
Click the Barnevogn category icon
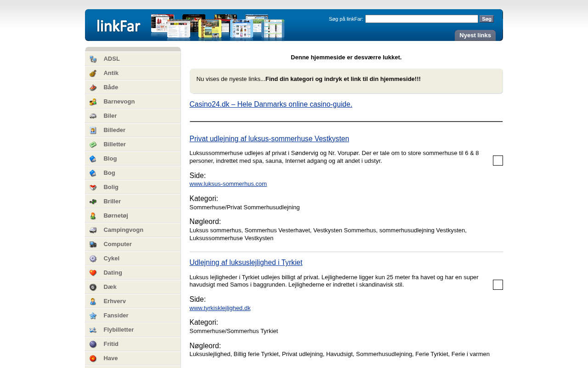[93, 102]
